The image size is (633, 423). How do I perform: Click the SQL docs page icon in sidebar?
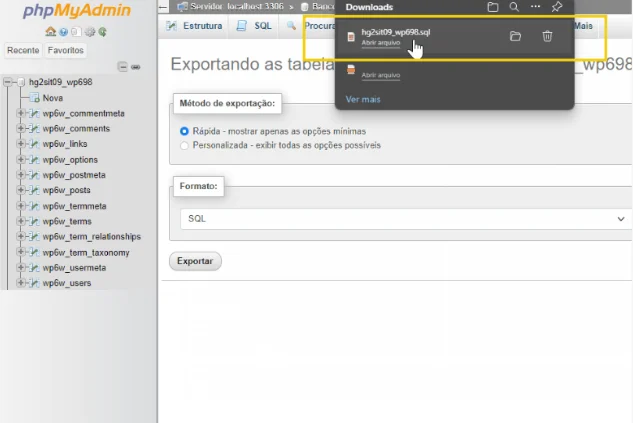coord(75,32)
